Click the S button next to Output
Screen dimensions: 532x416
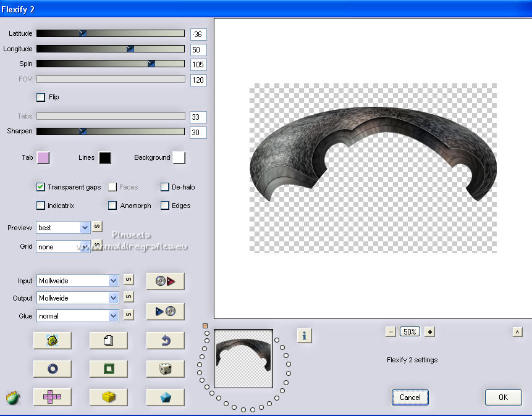pos(129,297)
